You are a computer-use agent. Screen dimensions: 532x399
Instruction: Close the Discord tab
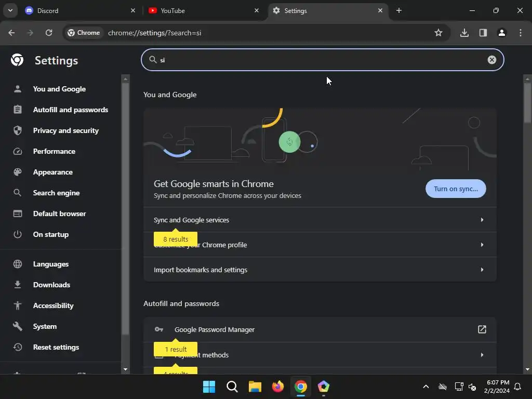point(133,10)
